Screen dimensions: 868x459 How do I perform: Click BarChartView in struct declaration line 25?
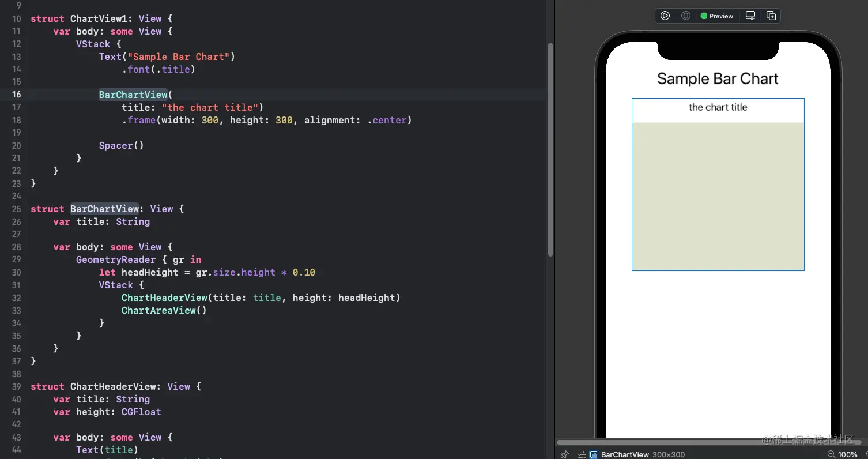[104, 209]
